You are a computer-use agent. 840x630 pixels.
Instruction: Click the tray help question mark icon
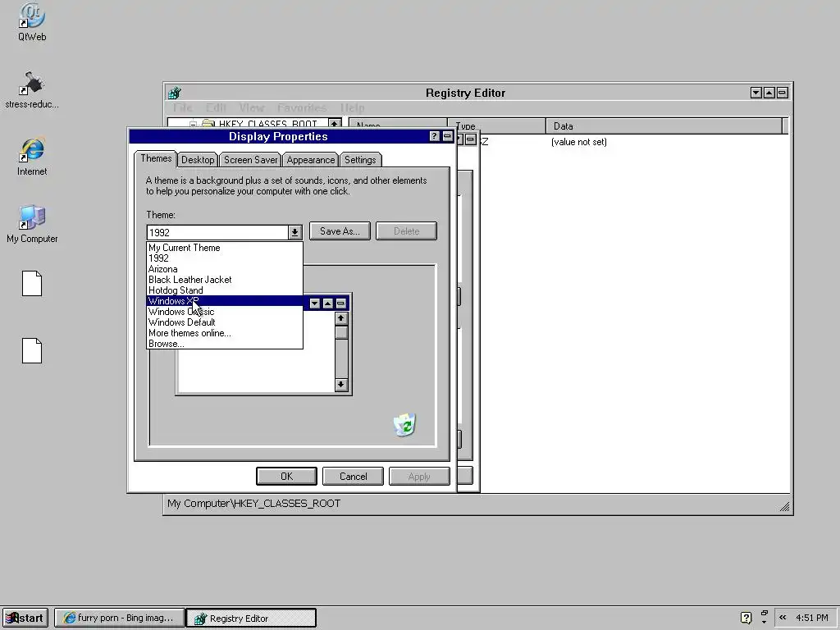[746, 618]
